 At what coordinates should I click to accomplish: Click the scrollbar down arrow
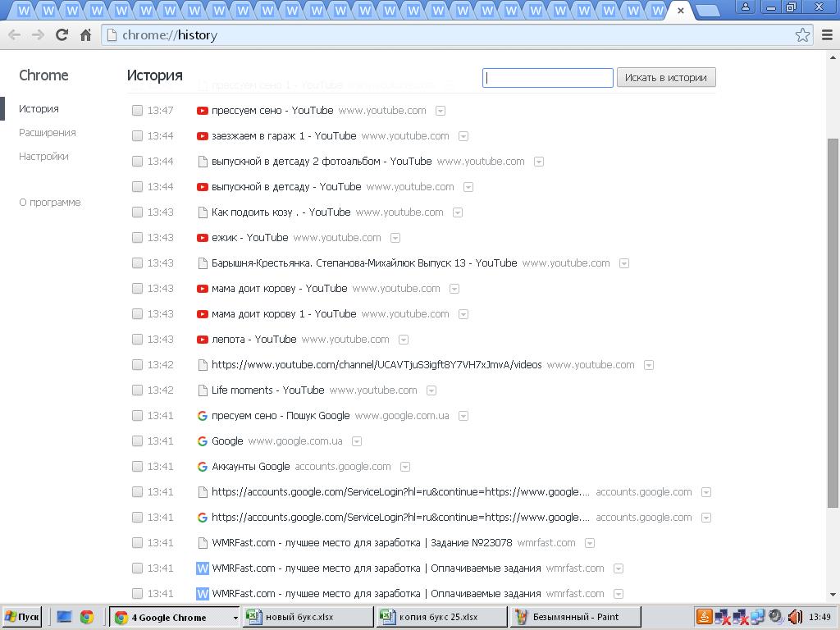pos(833,594)
